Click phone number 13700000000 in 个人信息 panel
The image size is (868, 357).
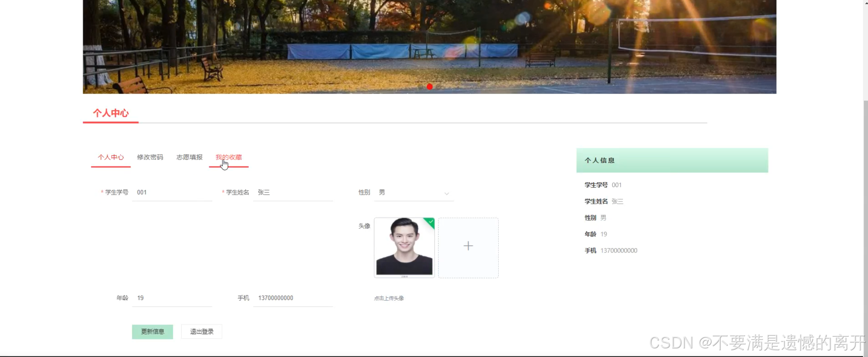619,251
